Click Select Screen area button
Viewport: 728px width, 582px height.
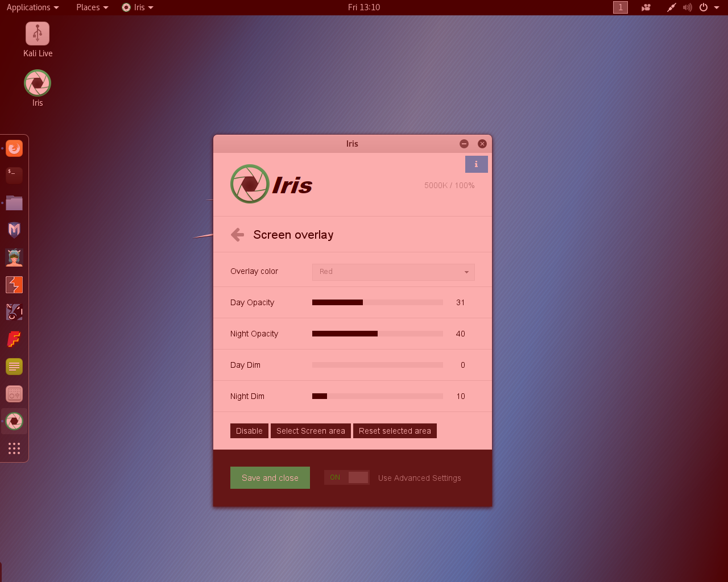[x=311, y=431]
